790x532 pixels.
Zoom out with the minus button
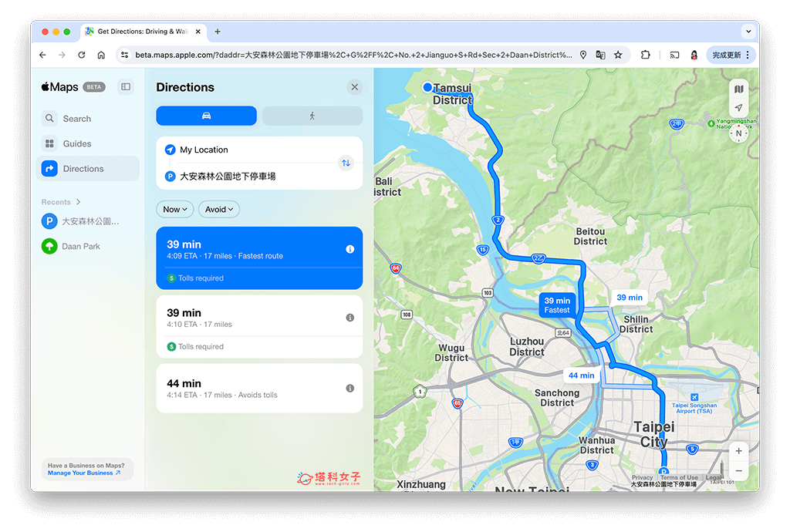click(x=738, y=471)
